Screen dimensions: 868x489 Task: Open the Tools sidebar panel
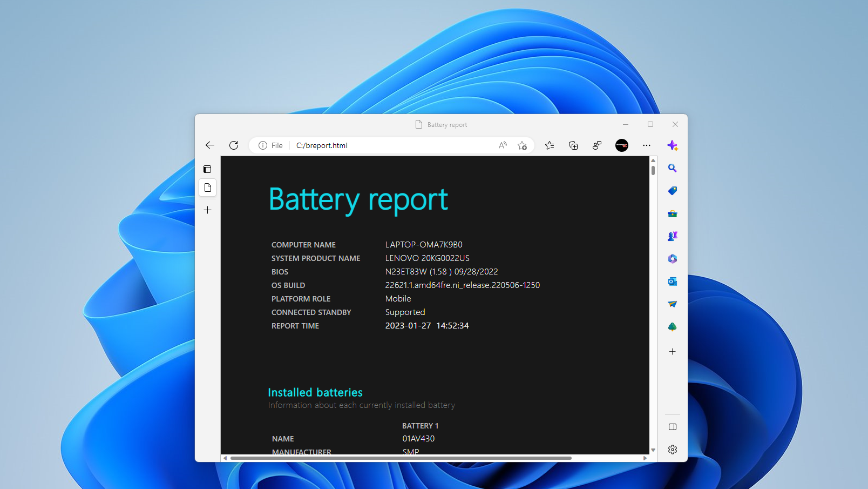click(x=673, y=213)
